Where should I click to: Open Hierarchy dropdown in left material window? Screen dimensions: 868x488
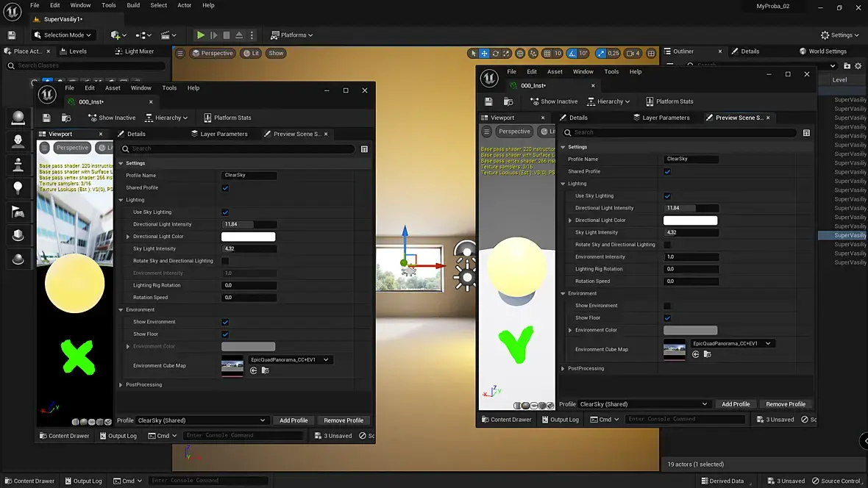point(167,118)
